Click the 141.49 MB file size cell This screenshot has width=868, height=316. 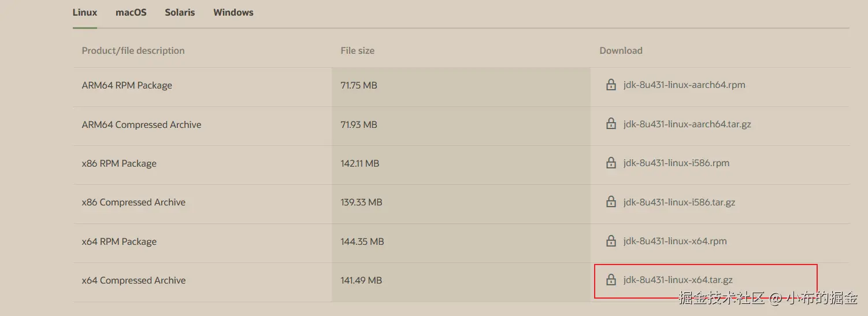click(x=361, y=280)
